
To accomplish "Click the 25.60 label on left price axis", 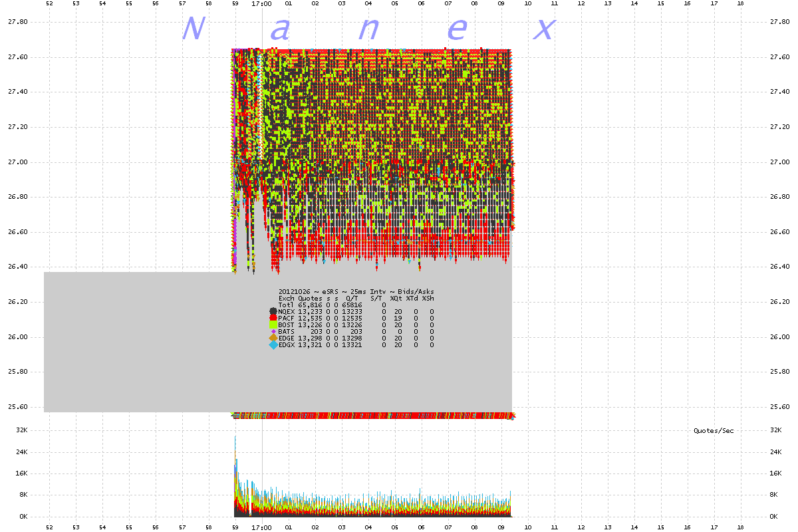I will 17,407.
